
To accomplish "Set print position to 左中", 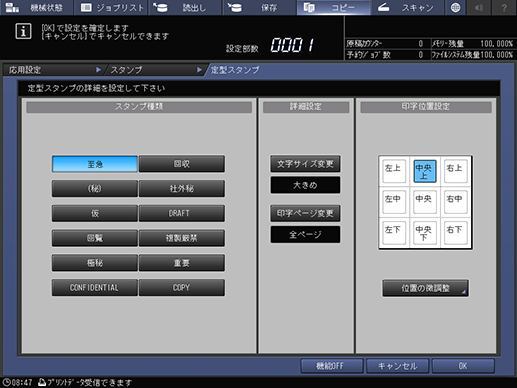I will tap(394, 202).
